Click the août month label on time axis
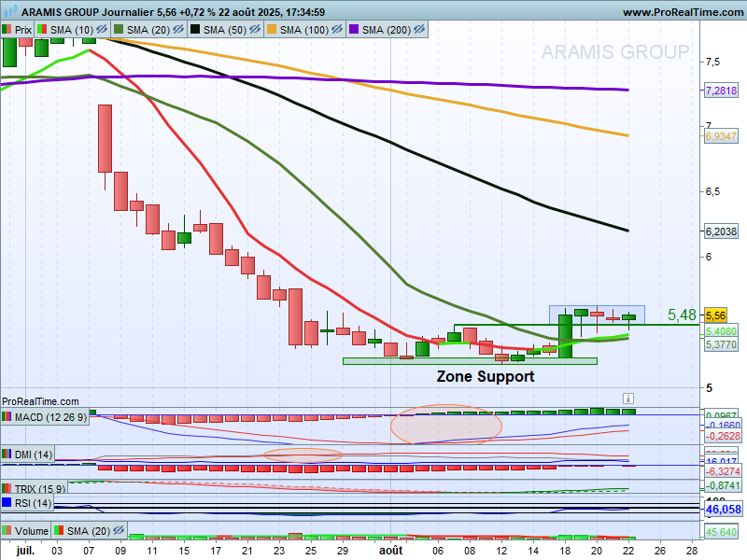This screenshot has height=560, width=747. (x=390, y=551)
